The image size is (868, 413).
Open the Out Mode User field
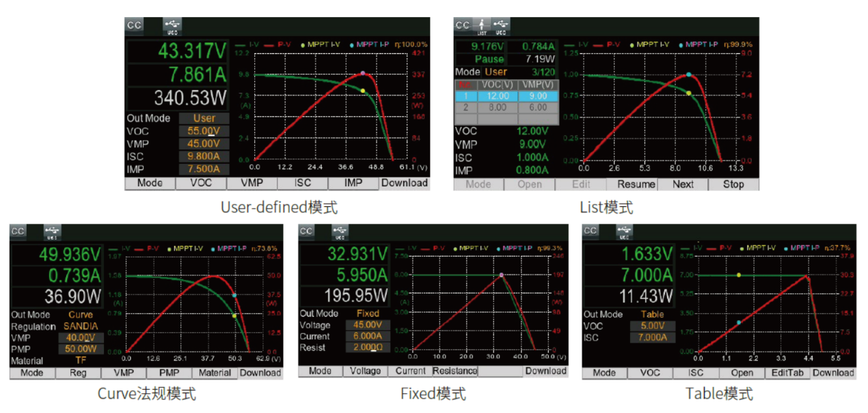[204, 118]
